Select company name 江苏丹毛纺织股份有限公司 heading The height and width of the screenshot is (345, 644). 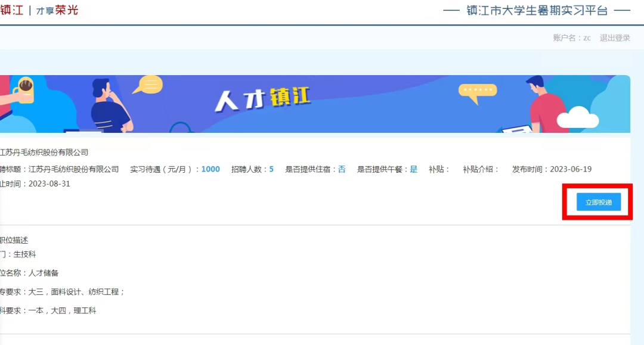pos(44,152)
